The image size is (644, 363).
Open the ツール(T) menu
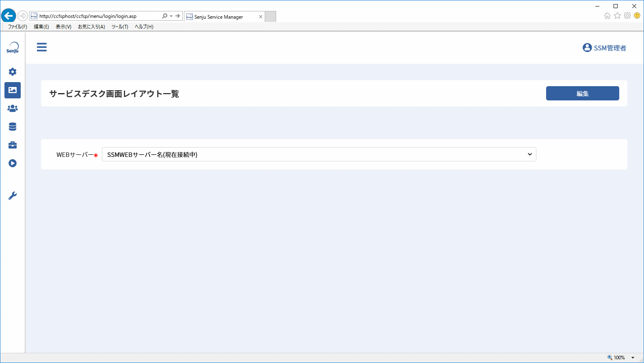click(120, 27)
